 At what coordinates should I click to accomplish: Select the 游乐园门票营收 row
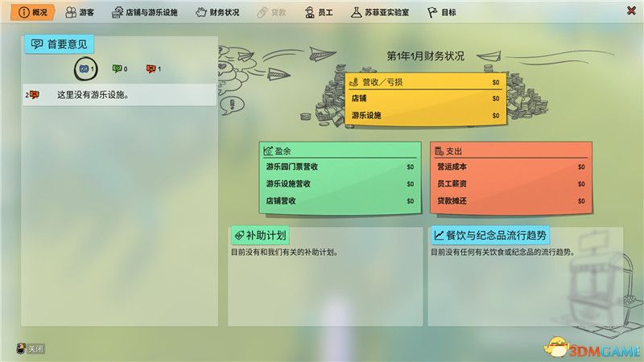click(x=340, y=167)
